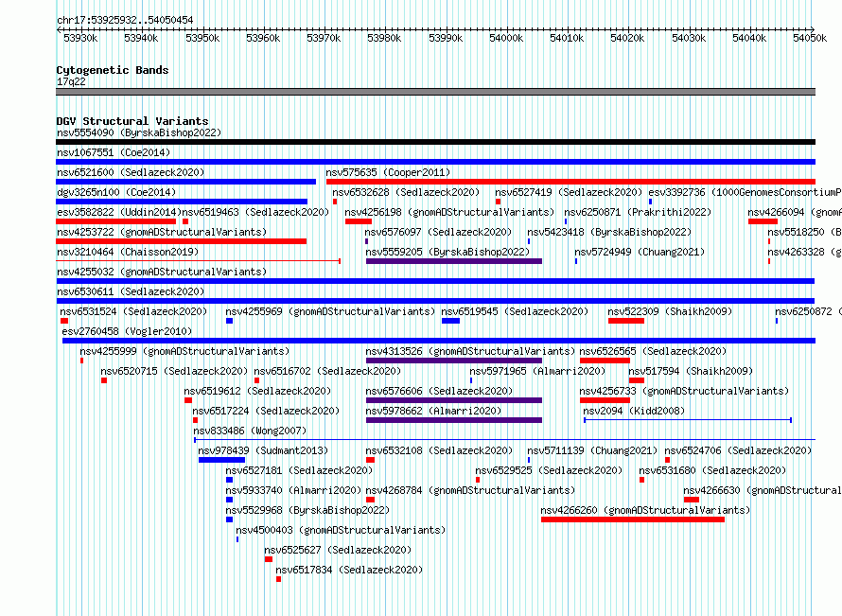Click nsv6527419 (Sedlazeck2020) label
Screen dimensions: 842x616
coord(569,192)
